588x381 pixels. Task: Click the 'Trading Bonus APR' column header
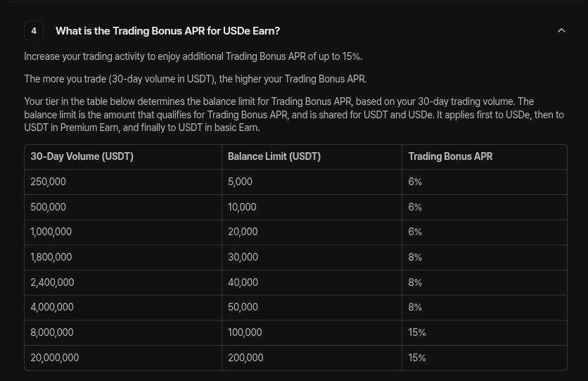[450, 156]
